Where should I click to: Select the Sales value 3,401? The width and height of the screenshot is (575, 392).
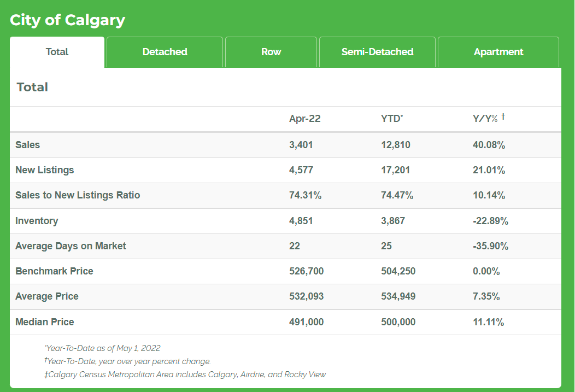pos(301,145)
